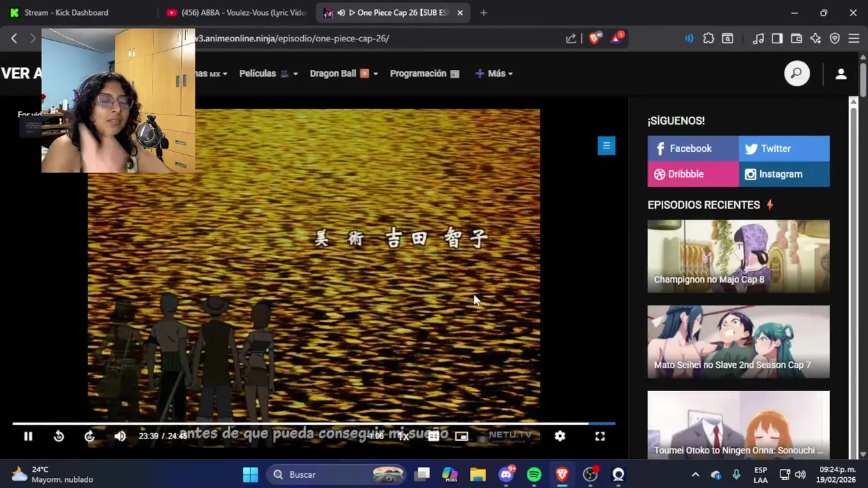Open Champignon no Majo Cap 8 thumbnail
The width and height of the screenshot is (868, 488).
tap(738, 256)
